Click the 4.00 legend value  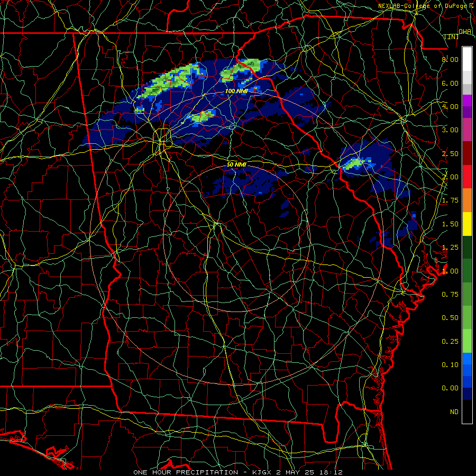pyautogui.click(x=450, y=106)
